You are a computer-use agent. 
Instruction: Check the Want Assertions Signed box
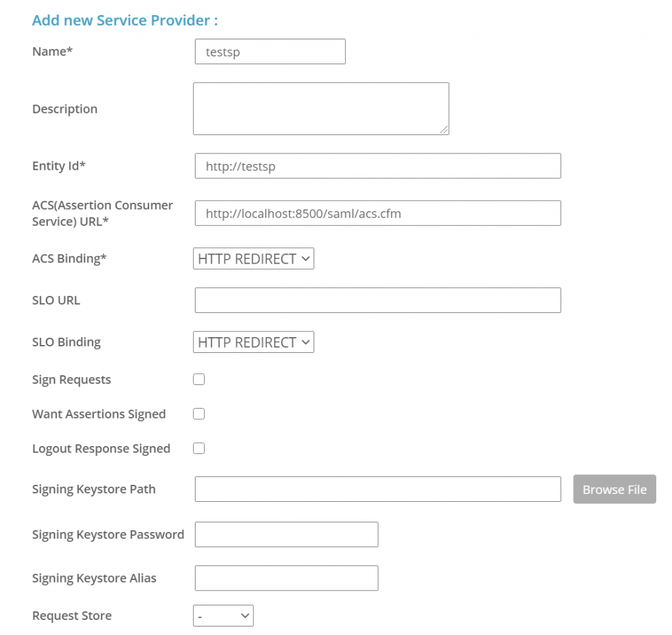(x=199, y=414)
